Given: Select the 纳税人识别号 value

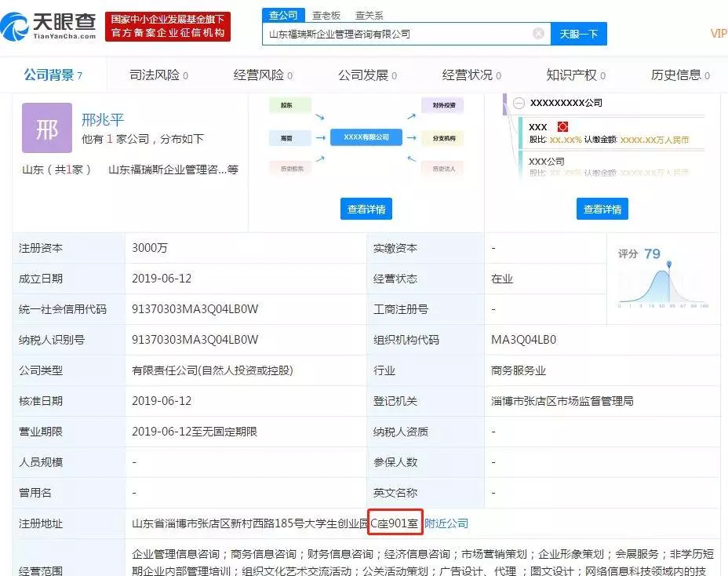Looking at the screenshot, I should pyautogui.click(x=195, y=340).
